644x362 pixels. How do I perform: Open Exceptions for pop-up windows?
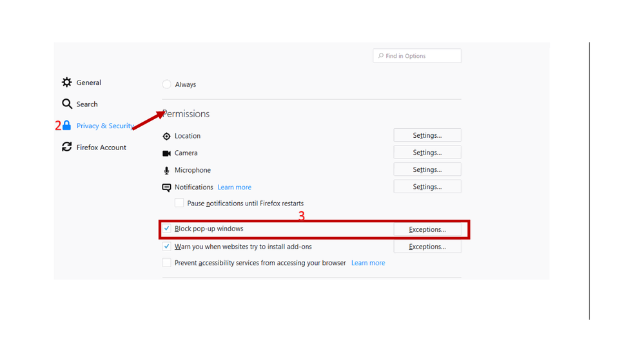point(427,229)
